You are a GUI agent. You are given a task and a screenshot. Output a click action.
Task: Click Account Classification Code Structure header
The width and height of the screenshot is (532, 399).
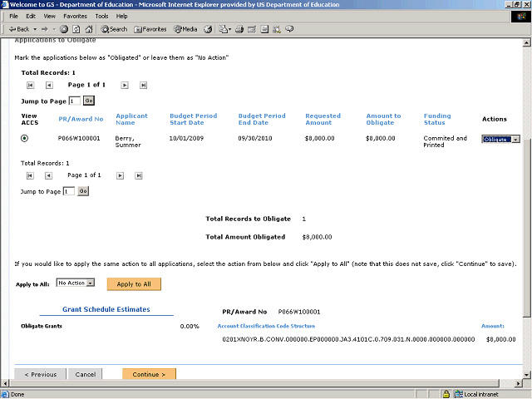coord(266,326)
